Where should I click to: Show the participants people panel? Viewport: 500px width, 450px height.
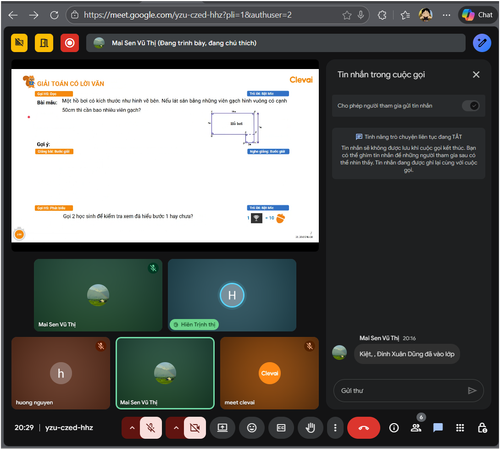click(416, 428)
